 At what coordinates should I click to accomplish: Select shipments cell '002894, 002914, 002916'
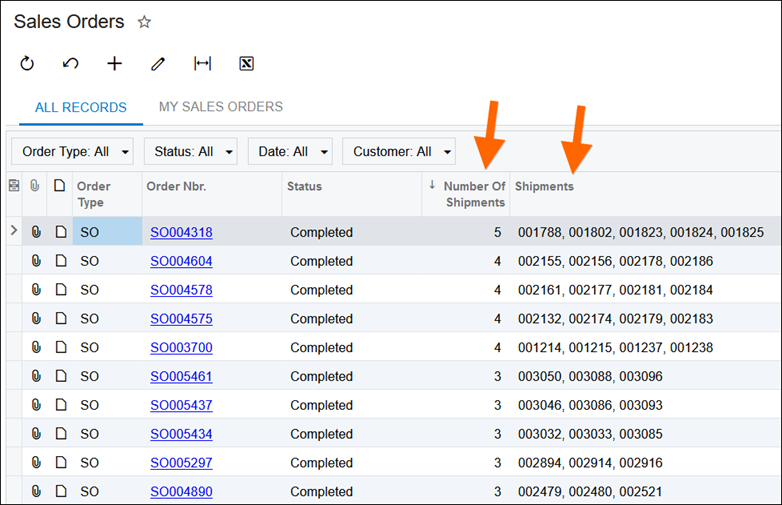[645, 463]
